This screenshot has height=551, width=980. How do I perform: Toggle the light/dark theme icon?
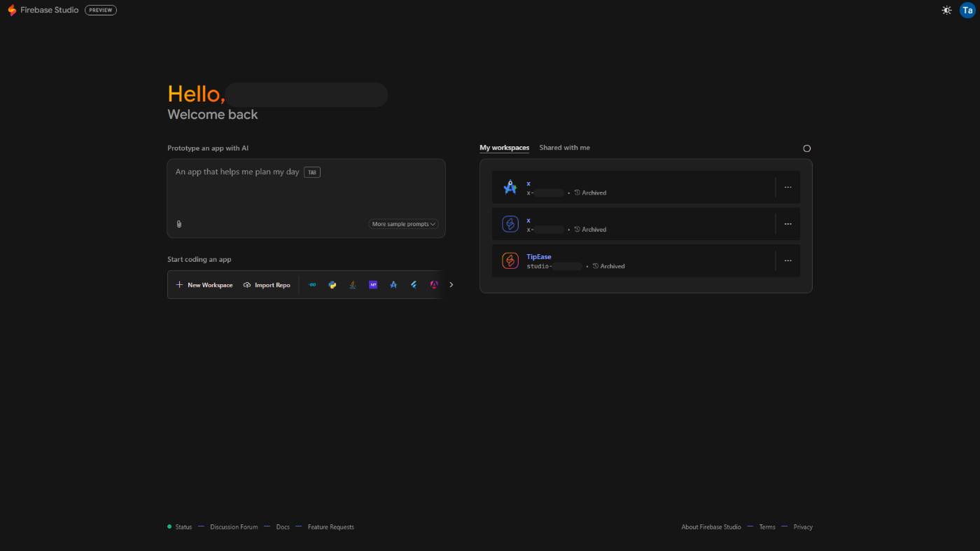point(946,11)
